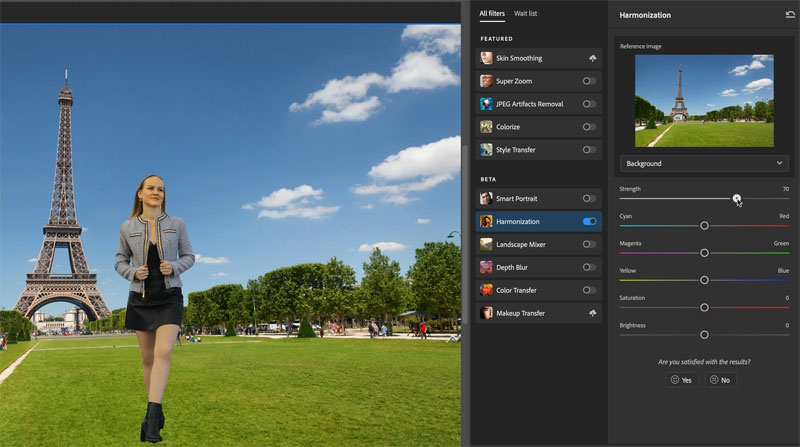Select the Smart Portrait label

(x=516, y=198)
